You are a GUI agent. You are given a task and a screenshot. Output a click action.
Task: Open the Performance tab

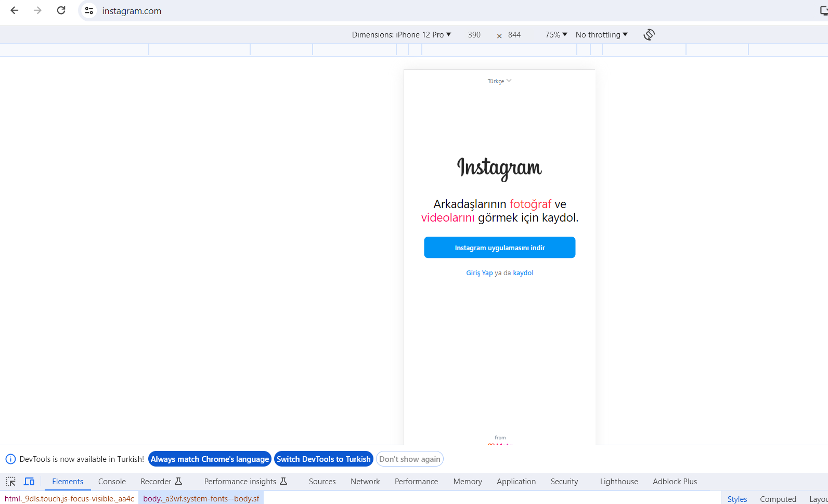pos(416,482)
